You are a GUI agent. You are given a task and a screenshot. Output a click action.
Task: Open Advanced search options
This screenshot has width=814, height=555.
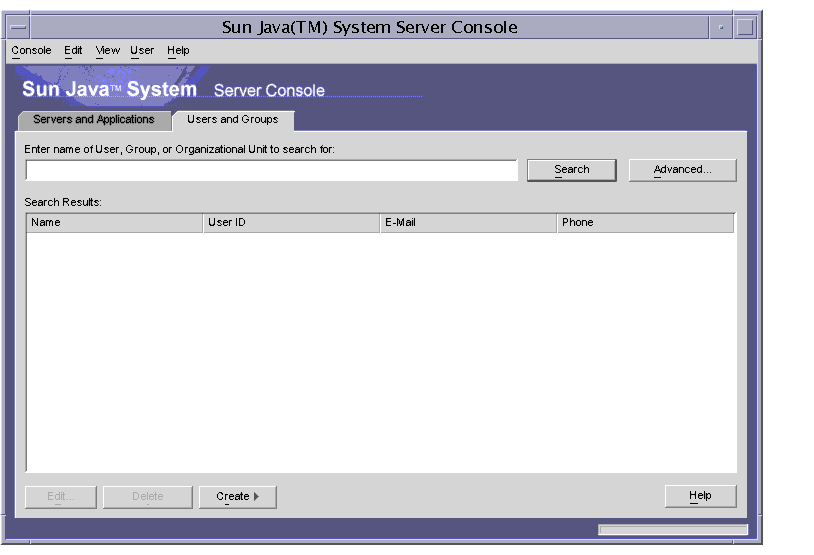pos(682,170)
